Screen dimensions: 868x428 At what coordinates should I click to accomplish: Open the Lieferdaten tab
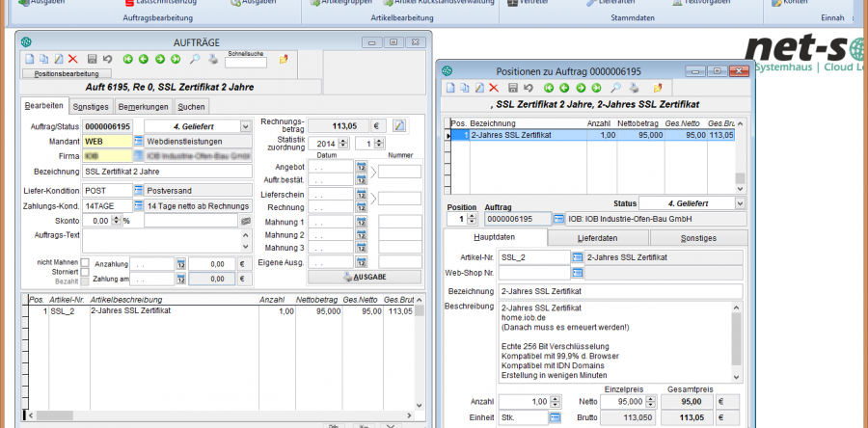coord(597,237)
